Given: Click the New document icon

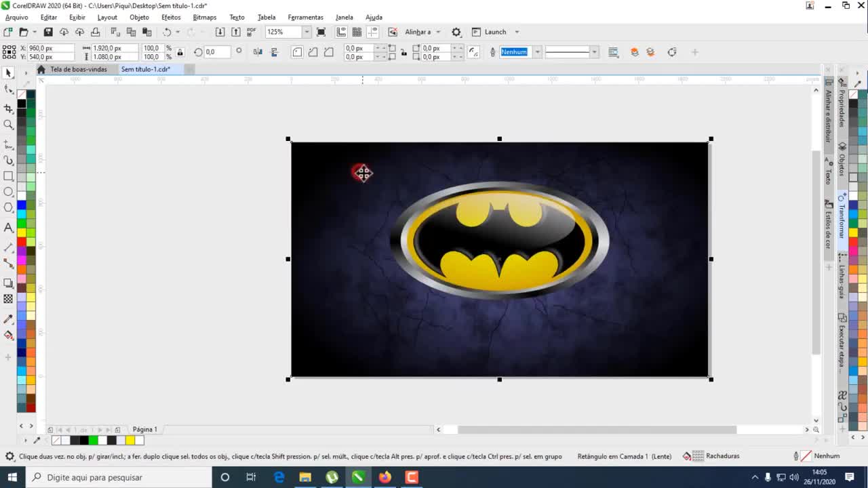Looking at the screenshot, I should 7,32.
